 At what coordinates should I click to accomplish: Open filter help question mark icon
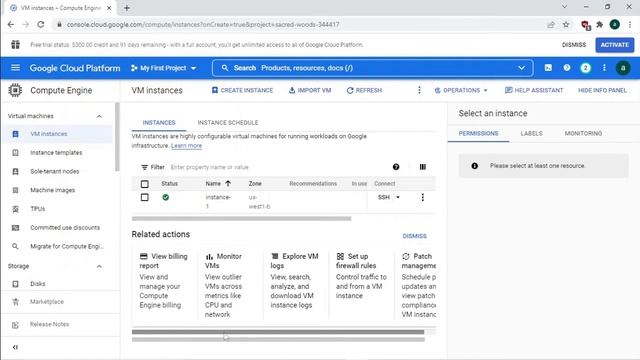(396, 167)
